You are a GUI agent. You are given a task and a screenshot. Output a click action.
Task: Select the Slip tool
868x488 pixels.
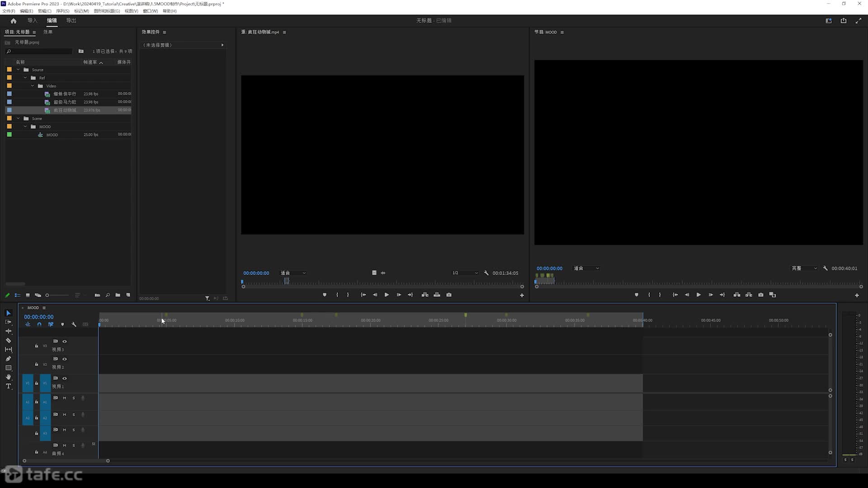(x=8, y=349)
